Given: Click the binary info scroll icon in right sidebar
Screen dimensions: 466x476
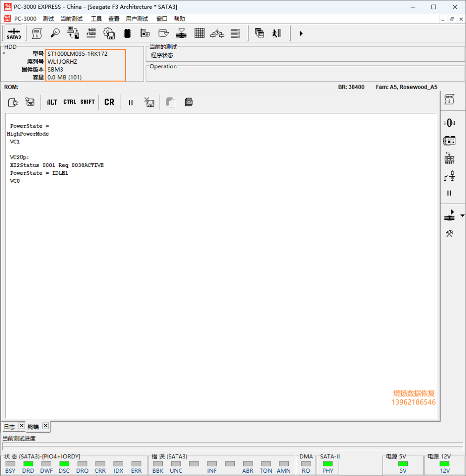Looking at the screenshot, I should 449,99.
